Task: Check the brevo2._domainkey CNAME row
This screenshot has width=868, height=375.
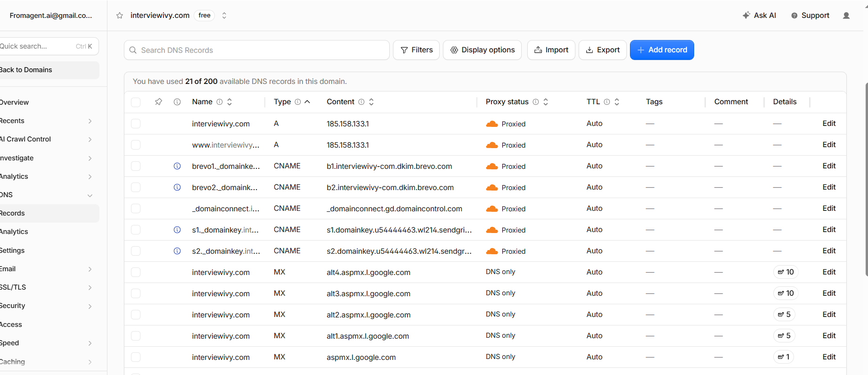Action: (136, 187)
